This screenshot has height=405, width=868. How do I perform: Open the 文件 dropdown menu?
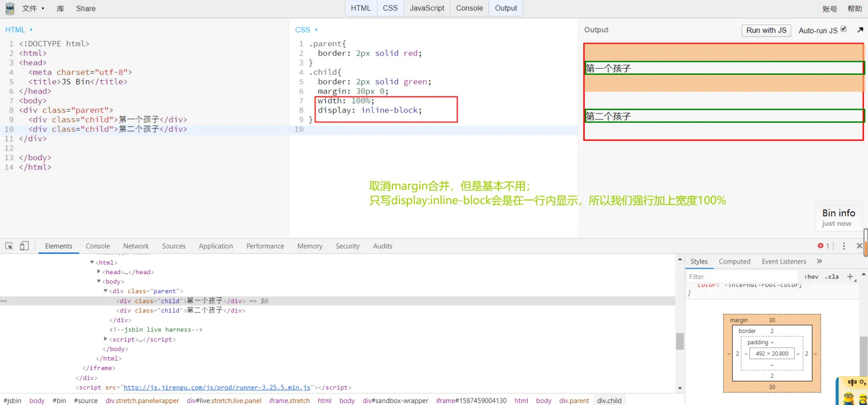coord(33,9)
